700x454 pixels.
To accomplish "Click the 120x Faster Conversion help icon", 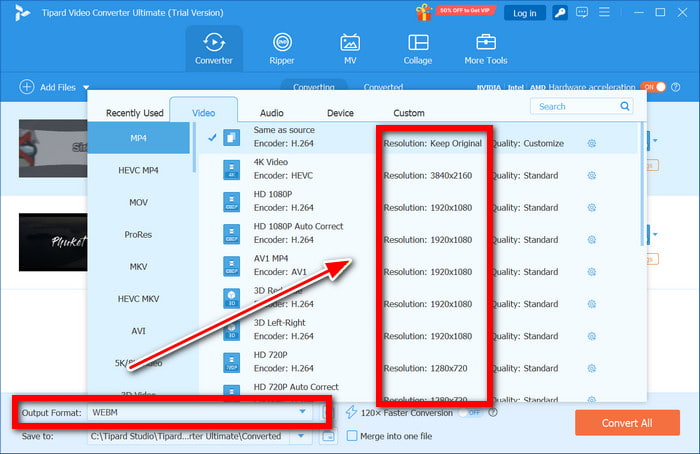I will 493,412.
